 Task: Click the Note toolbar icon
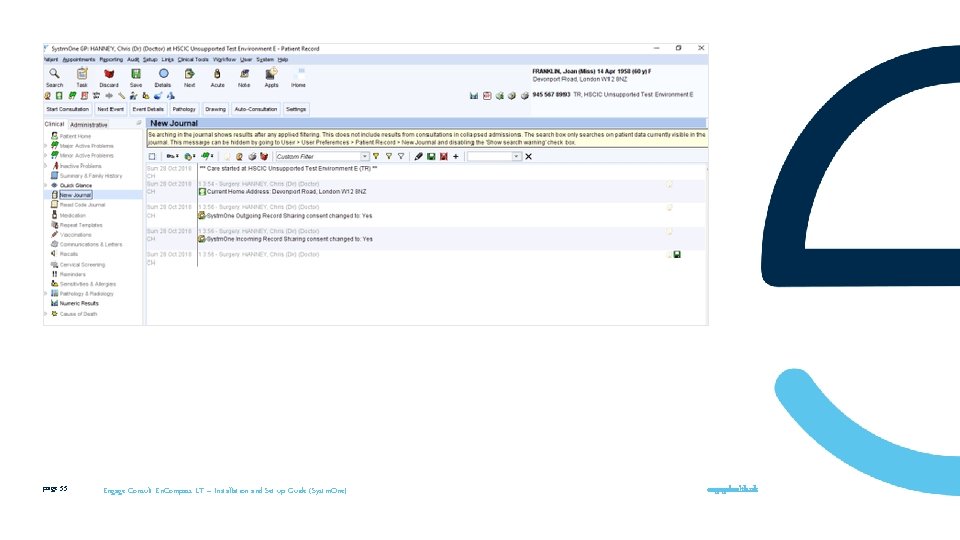[x=244, y=73]
